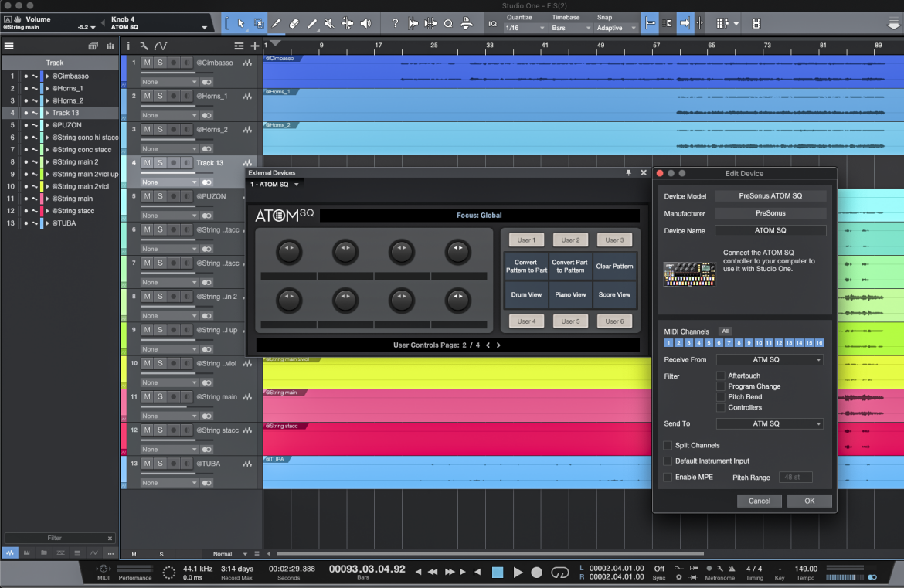Image resolution: width=904 pixels, height=588 pixels.
Task: Expand @Cimbasso in track list
Action: pyautogui.click(x=47, y=76)
